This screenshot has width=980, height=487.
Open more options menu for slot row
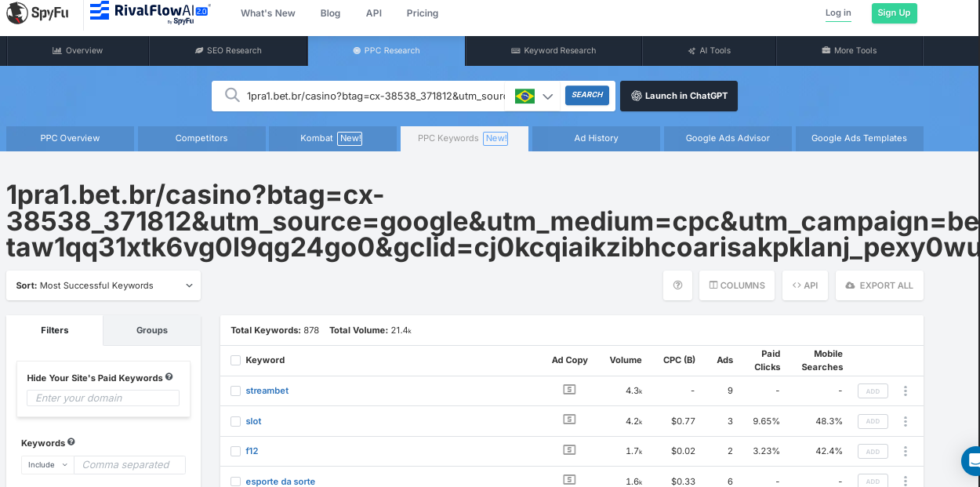tap(906, 421)
